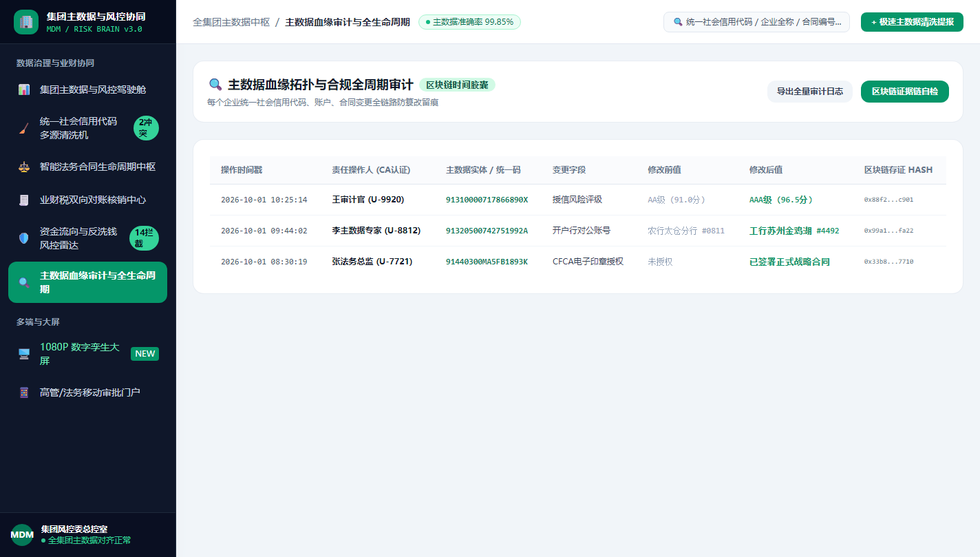Click 导出全量审计日志 button
Image resolution: width=980 pixels, height=557 pixels.
[x=810, y=92]
